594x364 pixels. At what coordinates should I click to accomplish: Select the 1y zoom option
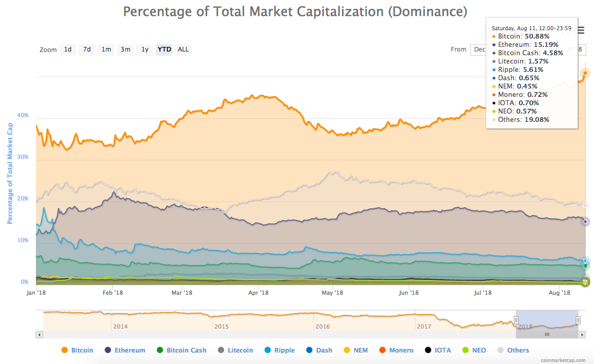(145, 49)
